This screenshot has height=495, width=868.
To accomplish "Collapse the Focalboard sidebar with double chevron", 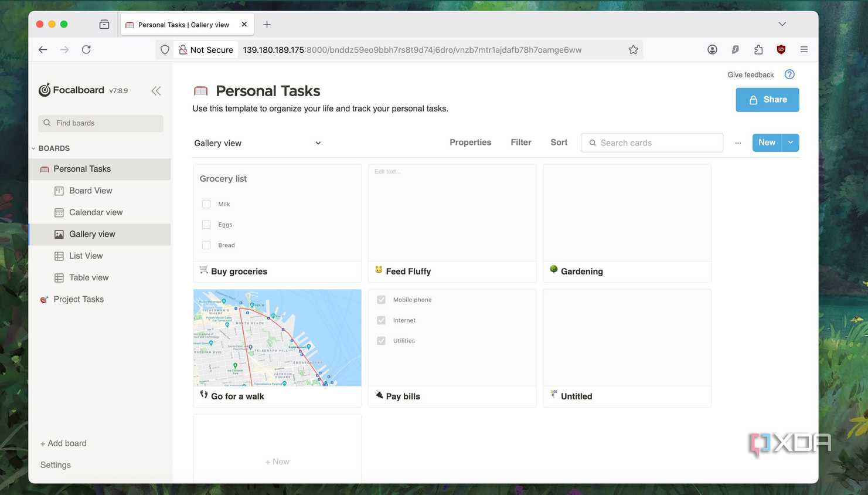I will (156, 90).
